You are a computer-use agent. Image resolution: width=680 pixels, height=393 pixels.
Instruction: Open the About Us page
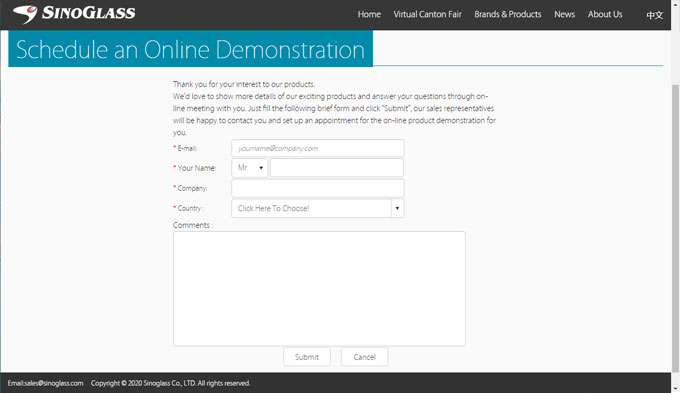point(605,14)
